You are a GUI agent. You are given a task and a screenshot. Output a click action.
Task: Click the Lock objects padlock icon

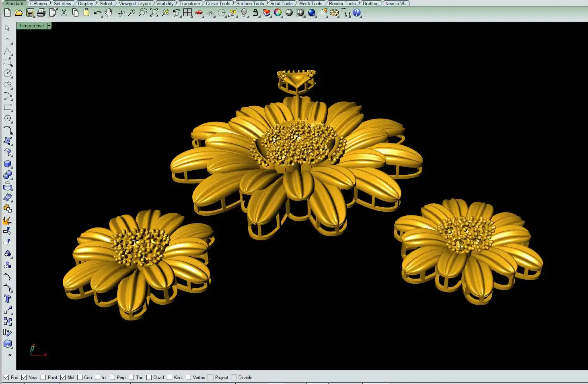click(x=255, y=13)
